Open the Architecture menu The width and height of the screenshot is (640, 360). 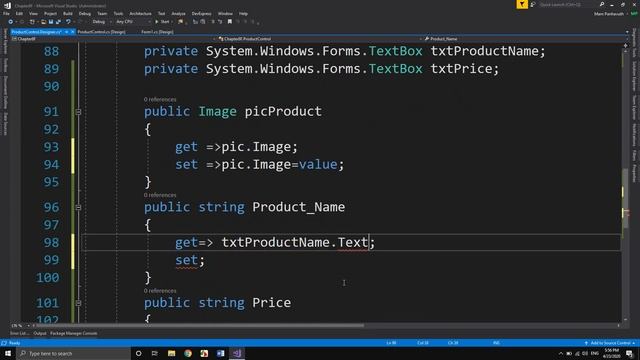click(x=140, y=13)
